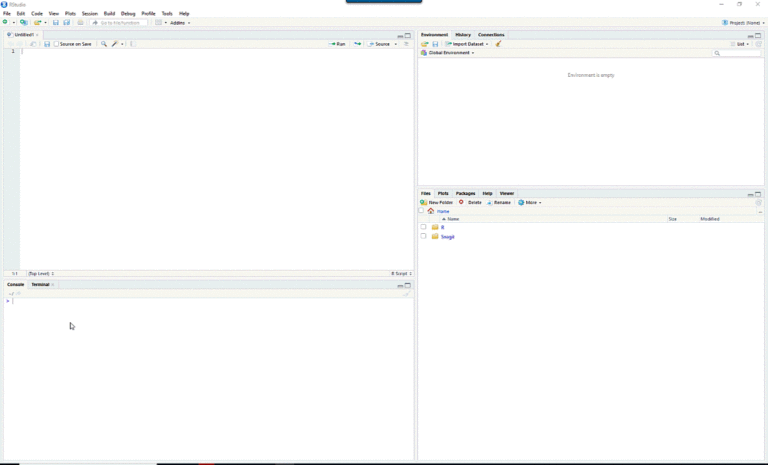Image resolution: width=768 pixels, height=465 pixels.
Task: Click the save script disk icon in editor
Action: tap(46, 44)
